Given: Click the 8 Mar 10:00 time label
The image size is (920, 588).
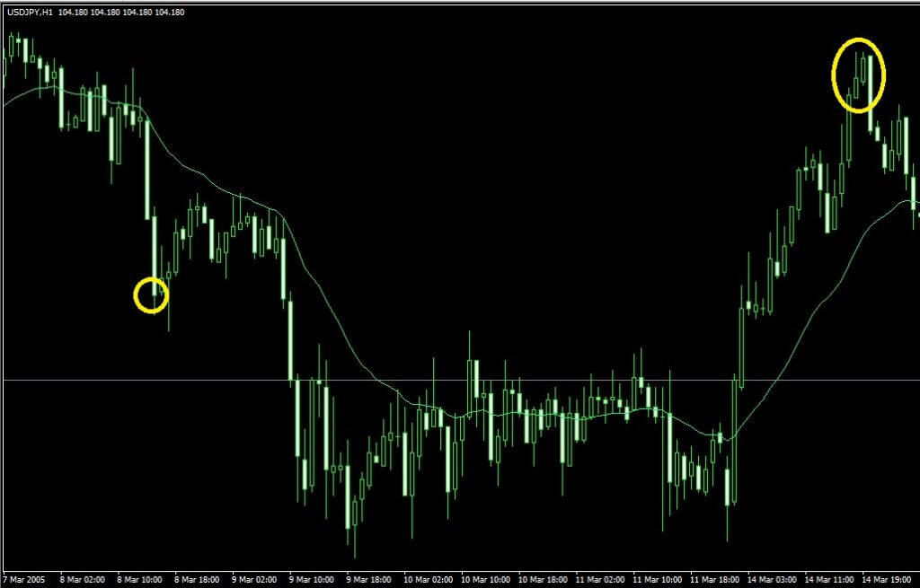Looking at the screenshot, I should (139, 580).
